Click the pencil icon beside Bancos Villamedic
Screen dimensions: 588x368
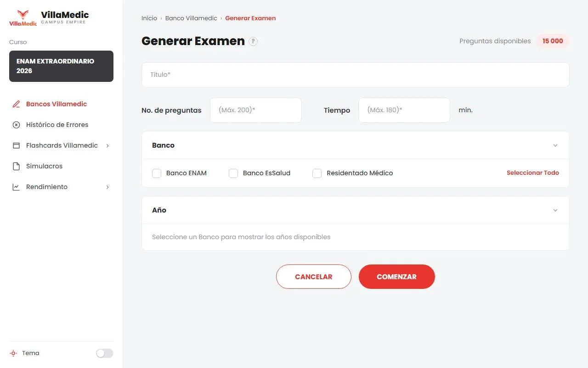[x=16, y=104]
